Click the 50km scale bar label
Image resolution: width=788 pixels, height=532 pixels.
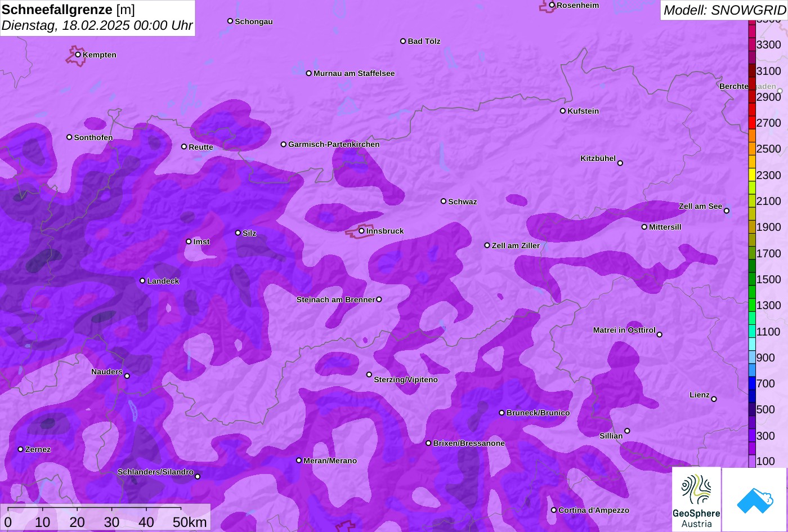coord(190,522)
